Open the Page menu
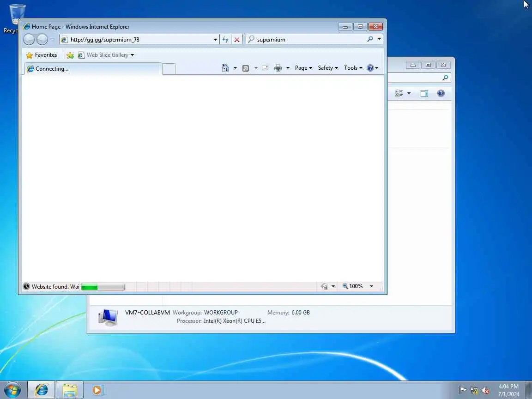 pos(303,68)
